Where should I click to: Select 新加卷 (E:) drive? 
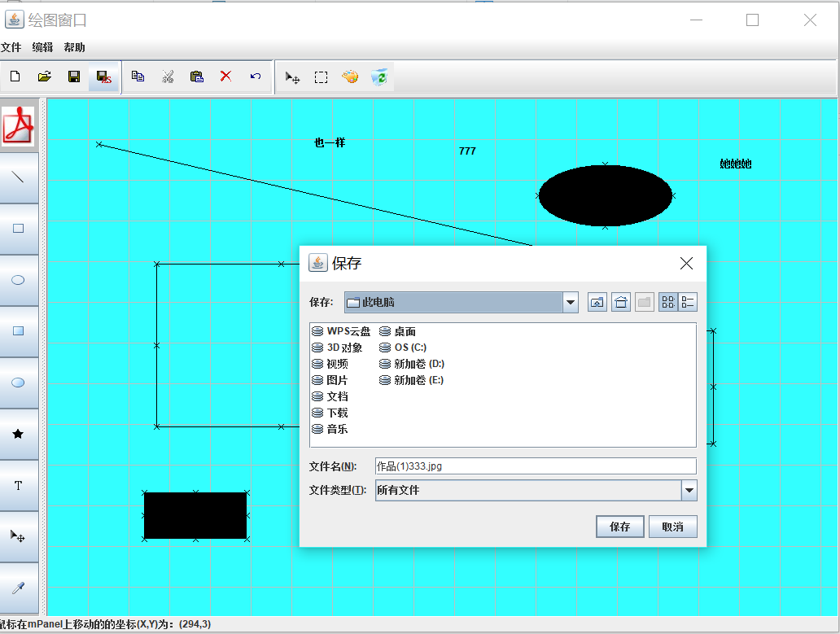411,380
